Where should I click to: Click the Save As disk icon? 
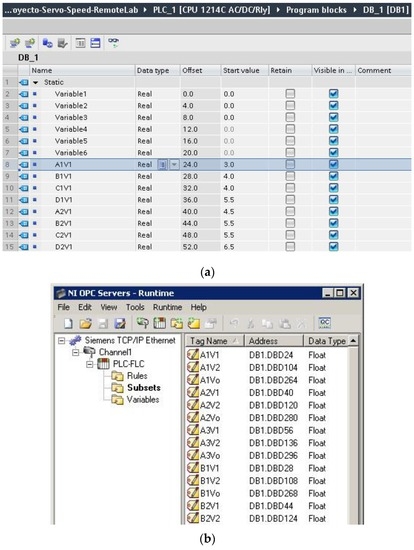[120, 323]
